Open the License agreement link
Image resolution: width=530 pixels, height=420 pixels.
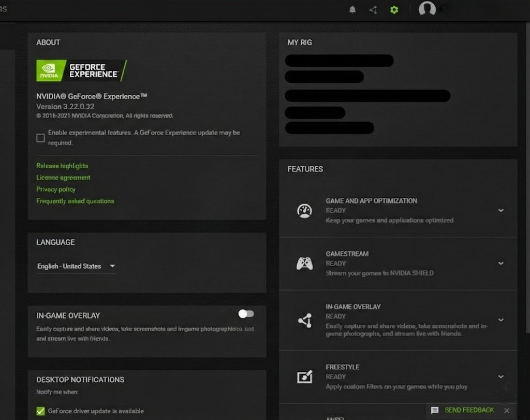click(63, 178)
